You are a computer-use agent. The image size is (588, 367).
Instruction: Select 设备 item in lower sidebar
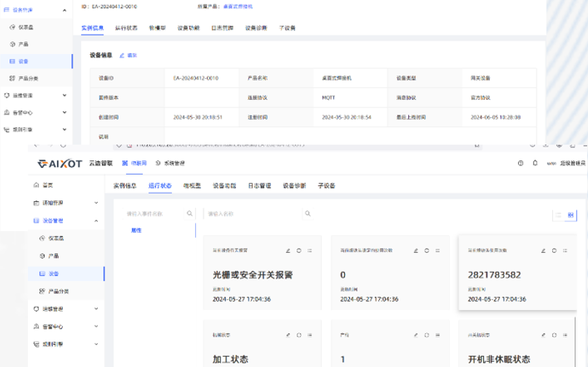(66, 273)
